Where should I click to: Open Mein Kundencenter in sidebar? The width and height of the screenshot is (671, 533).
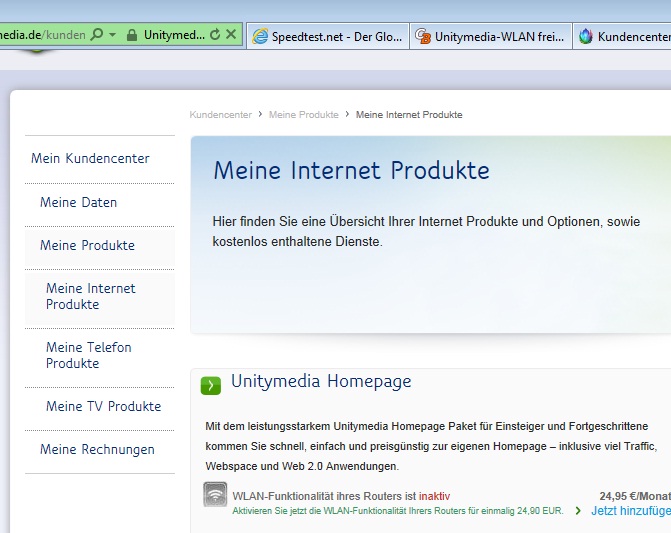pos(90,159)
